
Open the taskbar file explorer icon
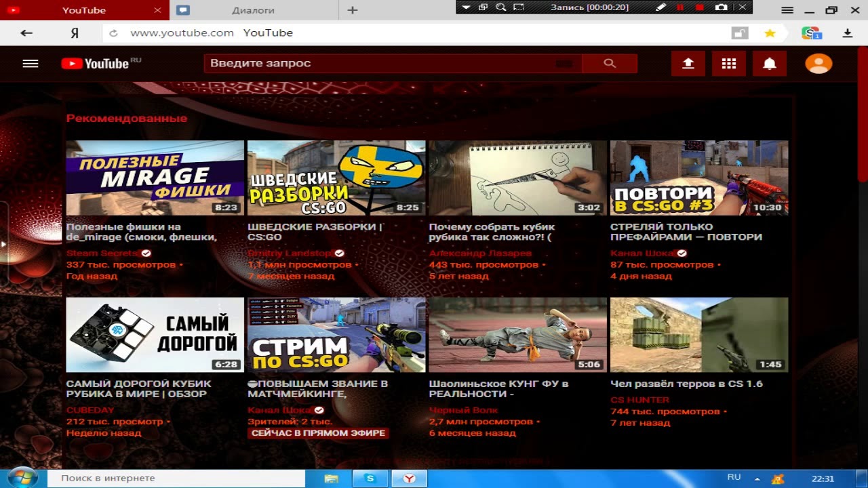click(x=331, y=478)
